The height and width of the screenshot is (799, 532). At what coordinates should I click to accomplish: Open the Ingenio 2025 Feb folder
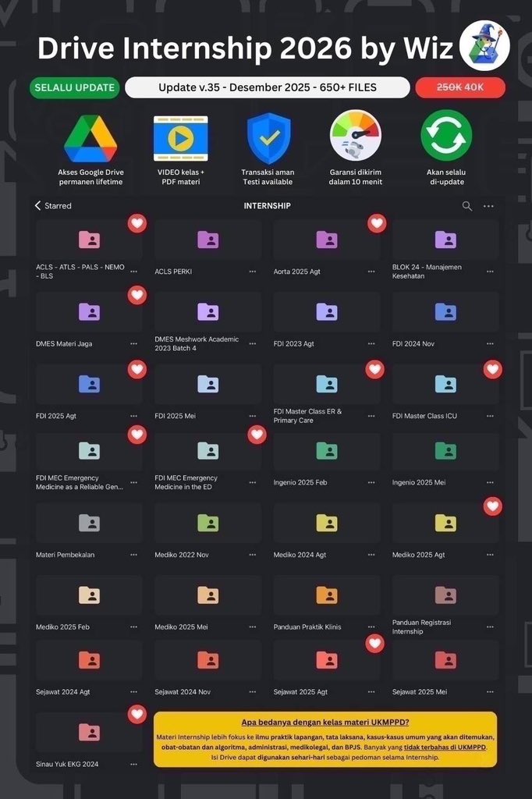point(327,460)
